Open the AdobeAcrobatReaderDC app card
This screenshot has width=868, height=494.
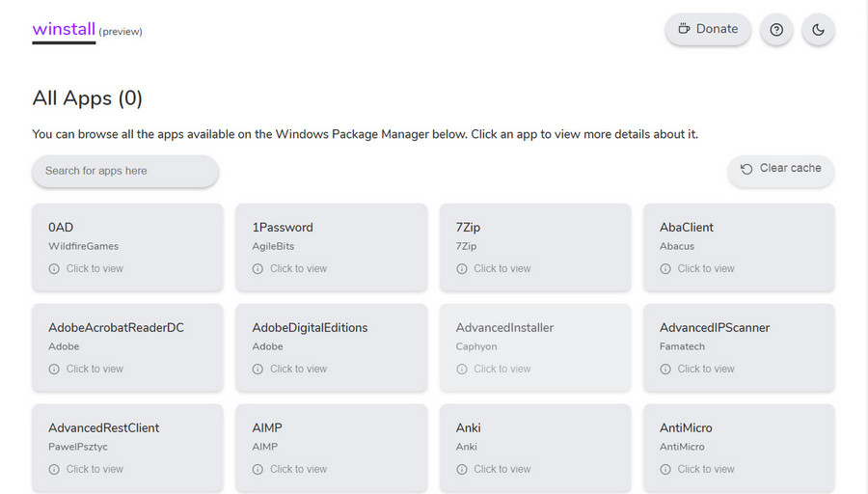(128, 347)
